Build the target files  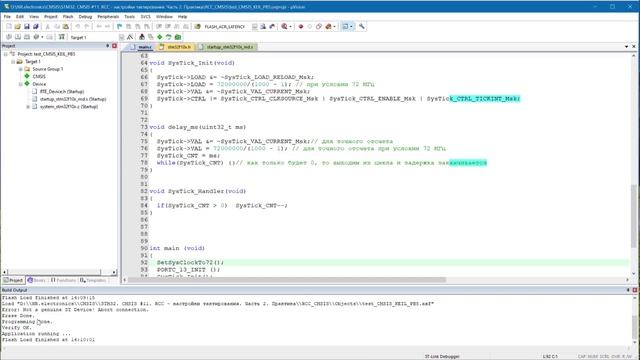[18, 37]
